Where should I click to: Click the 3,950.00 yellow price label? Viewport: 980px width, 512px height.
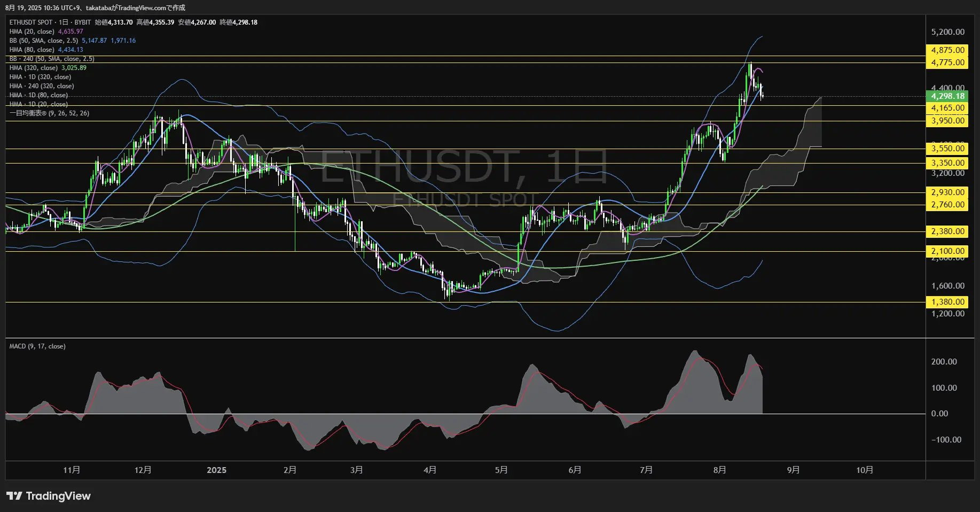[947, 121]
